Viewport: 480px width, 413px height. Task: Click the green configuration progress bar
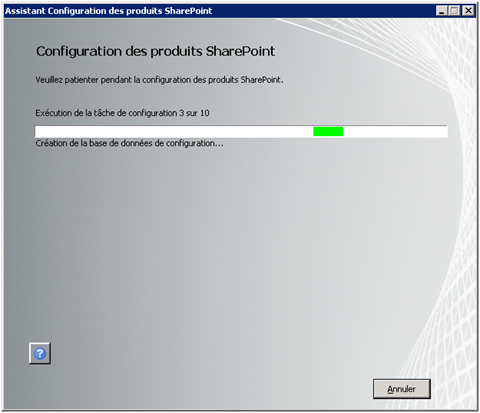pyautogui.click(x=241, y=132)
